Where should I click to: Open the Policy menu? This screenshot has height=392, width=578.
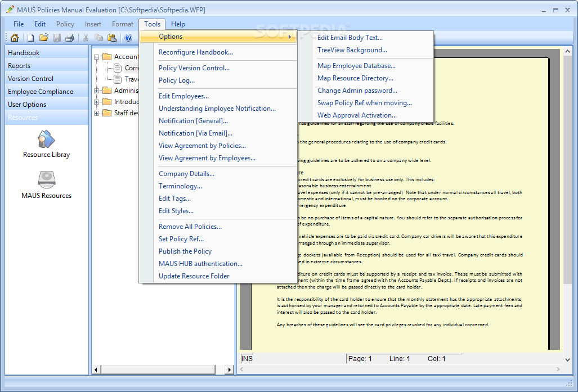click(x=65, y=24)
